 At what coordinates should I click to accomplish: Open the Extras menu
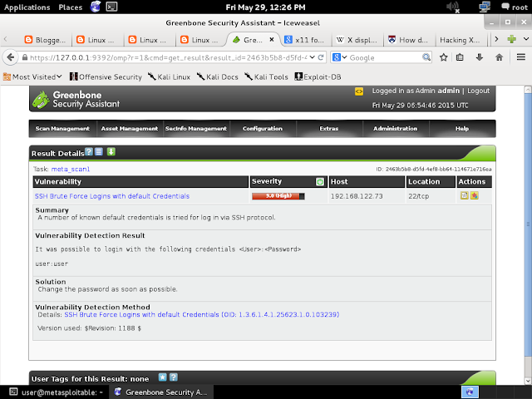point(329,129)
